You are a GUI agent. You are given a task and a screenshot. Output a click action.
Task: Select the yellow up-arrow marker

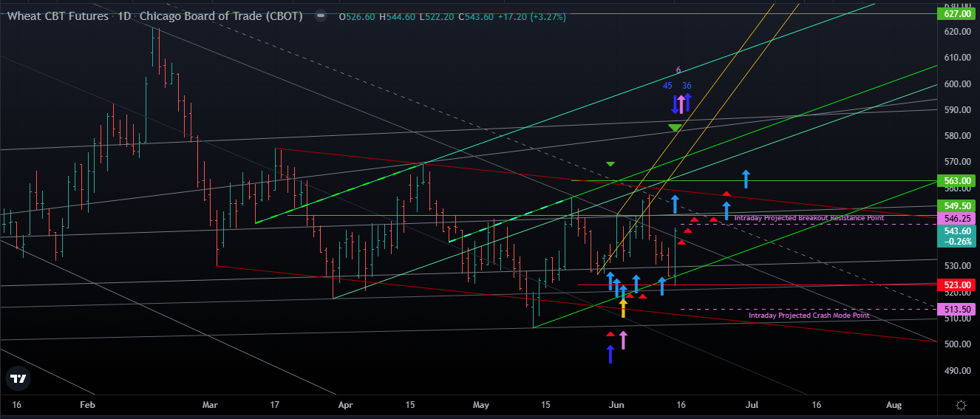623,308
